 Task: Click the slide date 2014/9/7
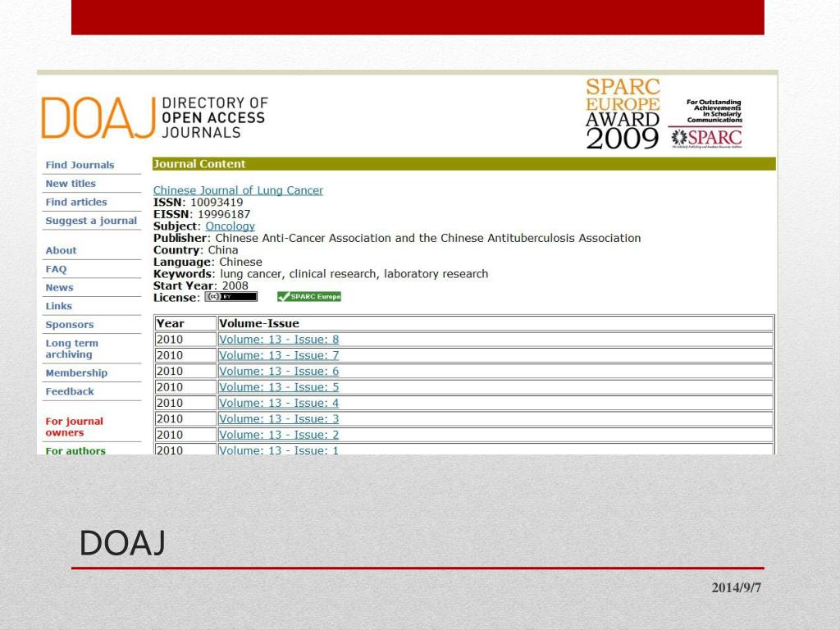[736, 587]
